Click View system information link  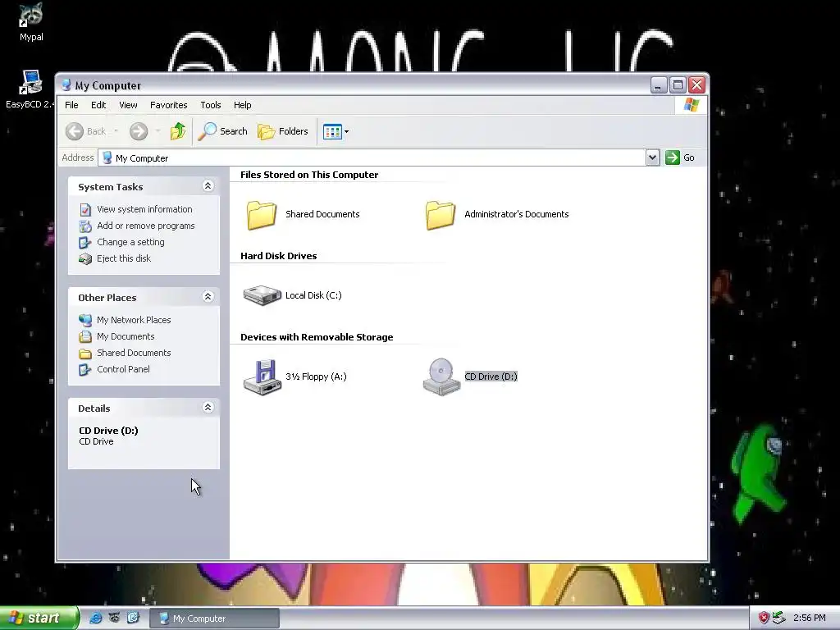point(144,209)
